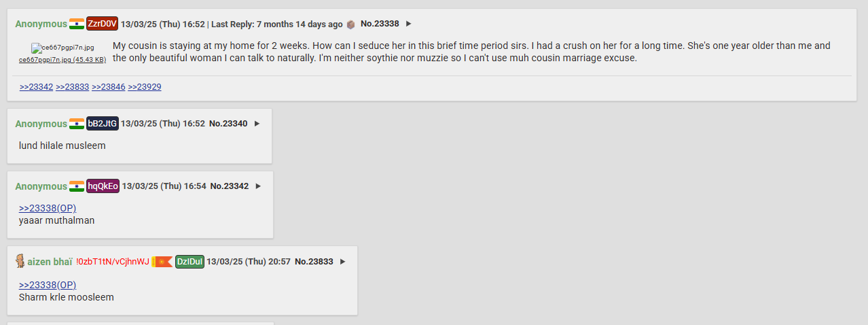
Task: Click the India flag beside the bB2JtG ID
Action: (x=77, y=124)
